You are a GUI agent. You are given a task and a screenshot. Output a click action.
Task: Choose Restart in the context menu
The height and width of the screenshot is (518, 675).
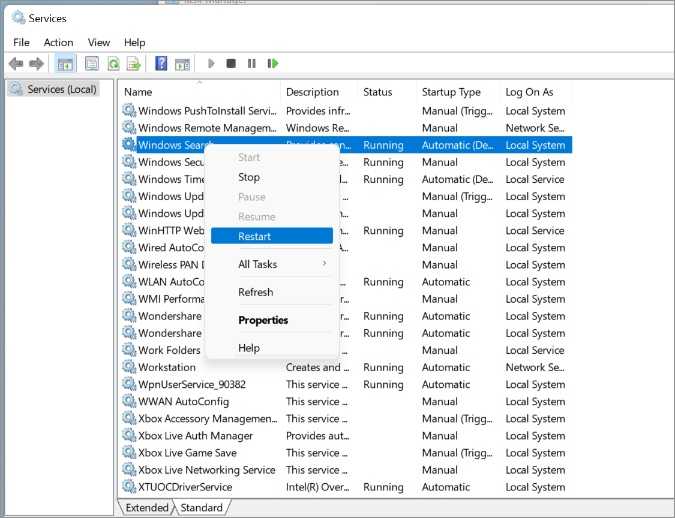tap(272, 236)
